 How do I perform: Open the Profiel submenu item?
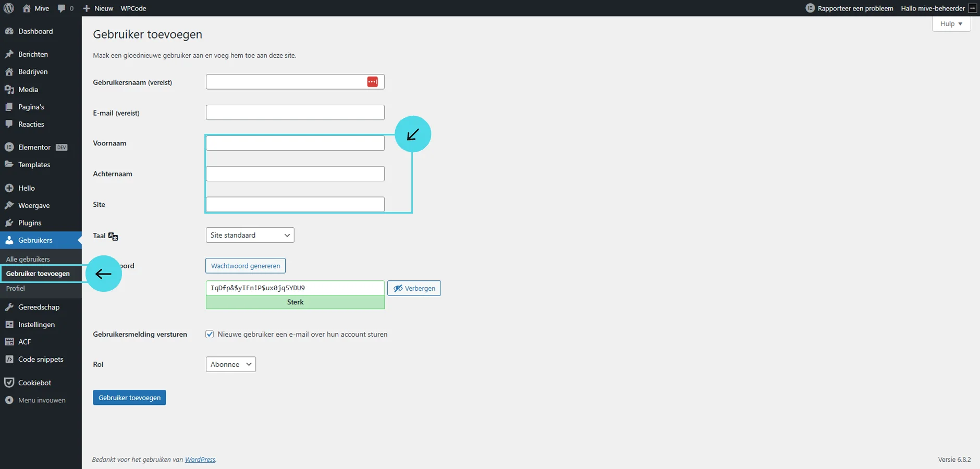point(16,289)
